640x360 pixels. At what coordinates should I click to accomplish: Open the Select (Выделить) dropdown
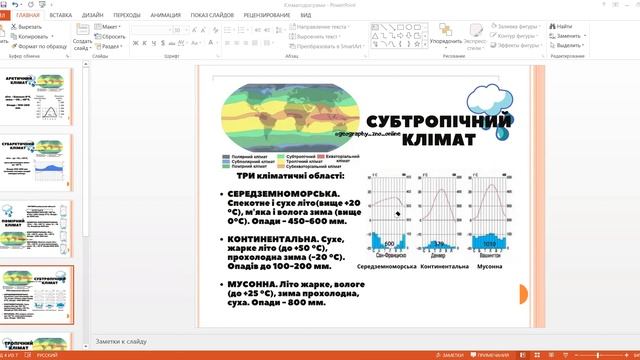pyautogui.click(x=568, y=45)
